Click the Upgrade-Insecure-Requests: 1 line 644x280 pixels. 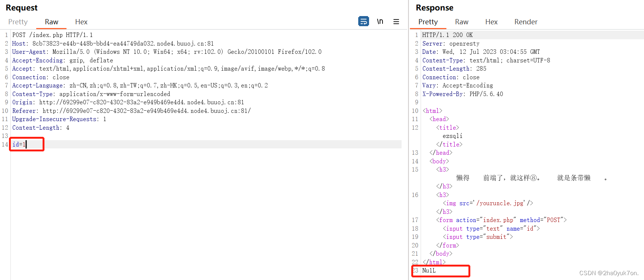(59, 119)
